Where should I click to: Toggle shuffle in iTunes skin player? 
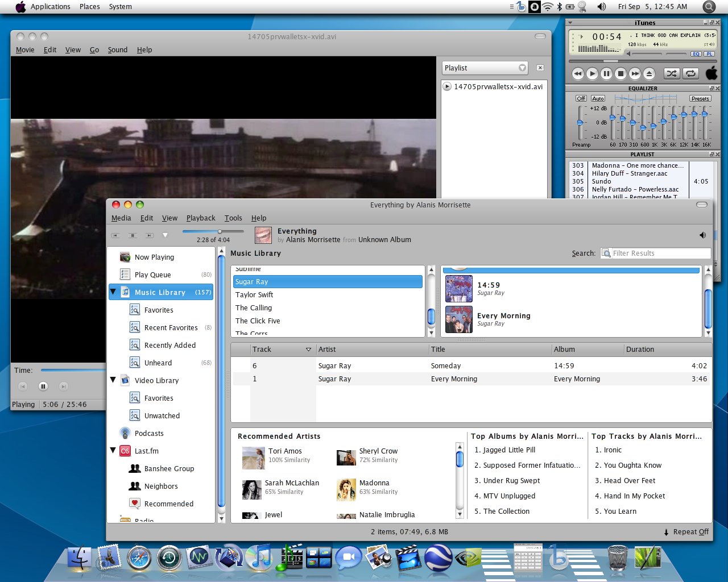coord(672,73)
